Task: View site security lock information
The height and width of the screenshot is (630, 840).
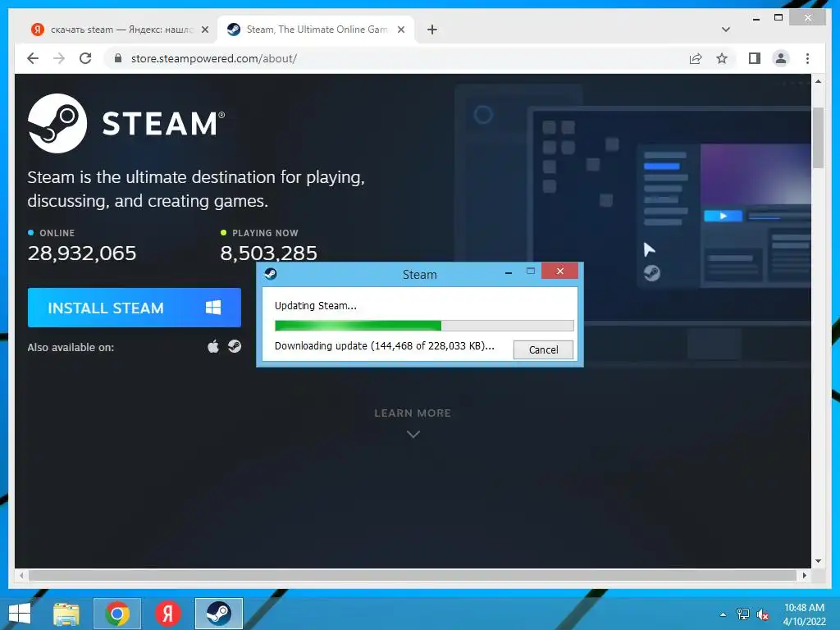Action: click(x=118, y=58)
